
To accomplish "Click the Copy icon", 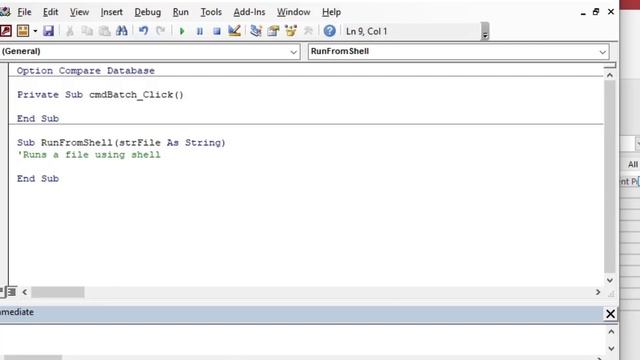I will point(87,31).
